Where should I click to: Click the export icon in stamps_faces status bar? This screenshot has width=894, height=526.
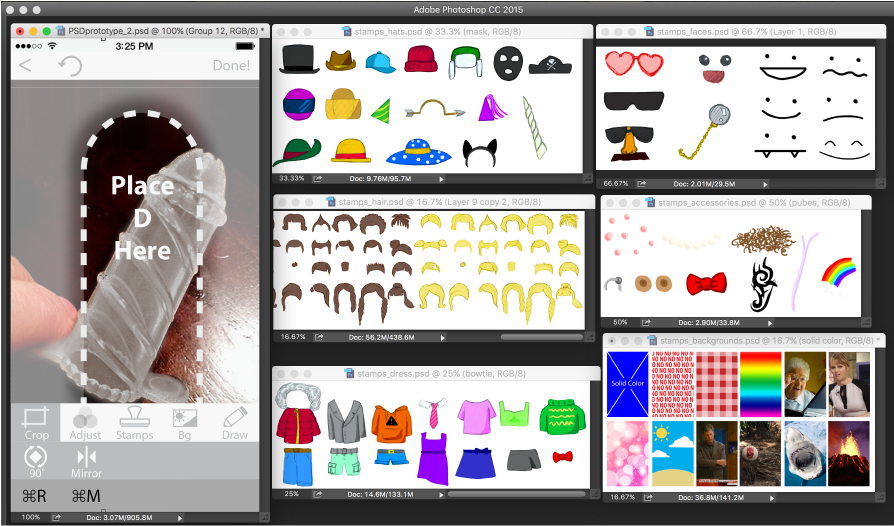point(642,184)
